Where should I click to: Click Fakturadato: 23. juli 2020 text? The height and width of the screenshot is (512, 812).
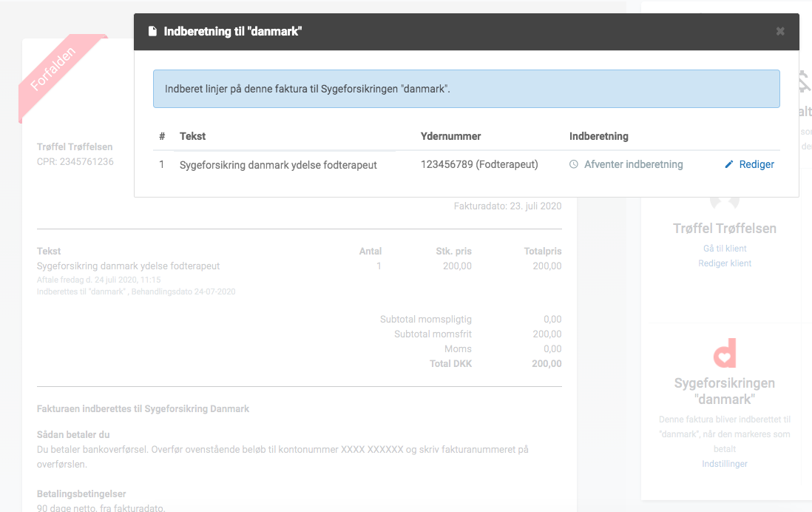507,206
